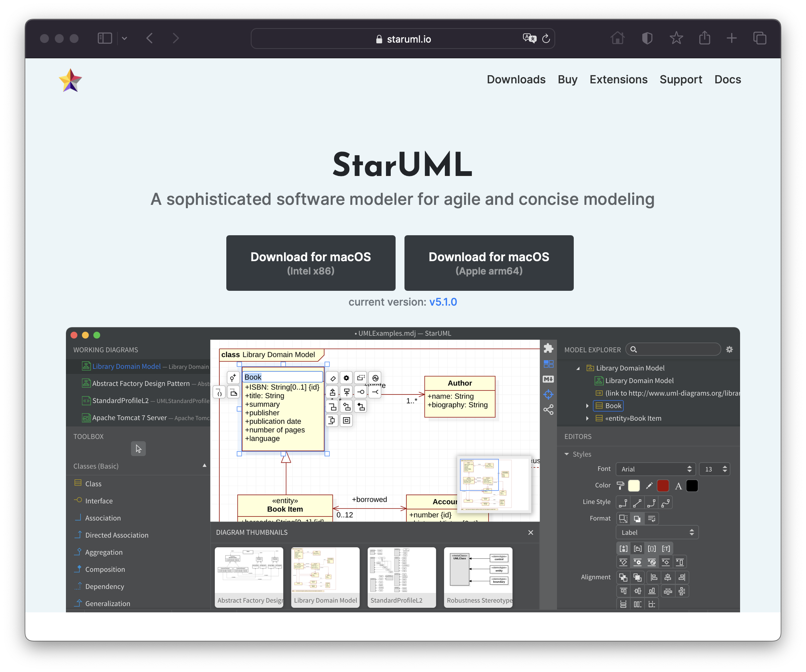806x672 pixels.
Task: Toggle left alignment in the Alignment section
Action: click(655, 577)
